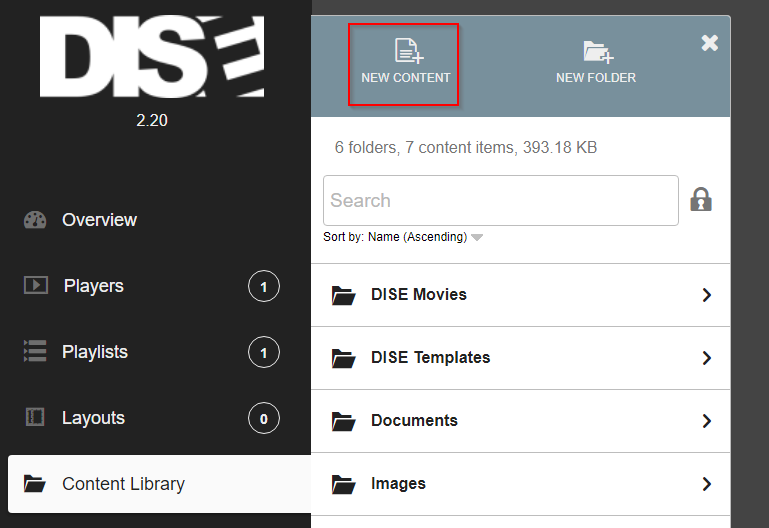The image size is (769, 528).
Task: Select Content Library in sidebar
Action: 159,484
